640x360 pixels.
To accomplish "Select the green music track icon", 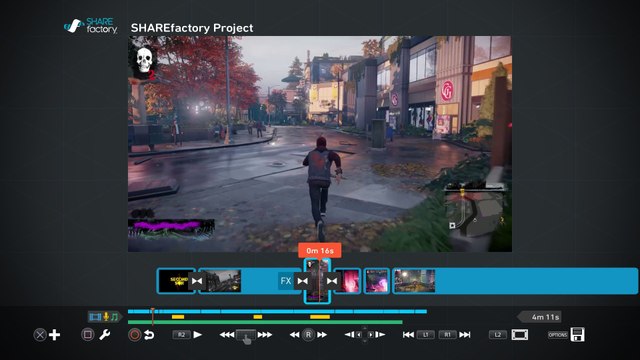I will click(x=114, y=317).
